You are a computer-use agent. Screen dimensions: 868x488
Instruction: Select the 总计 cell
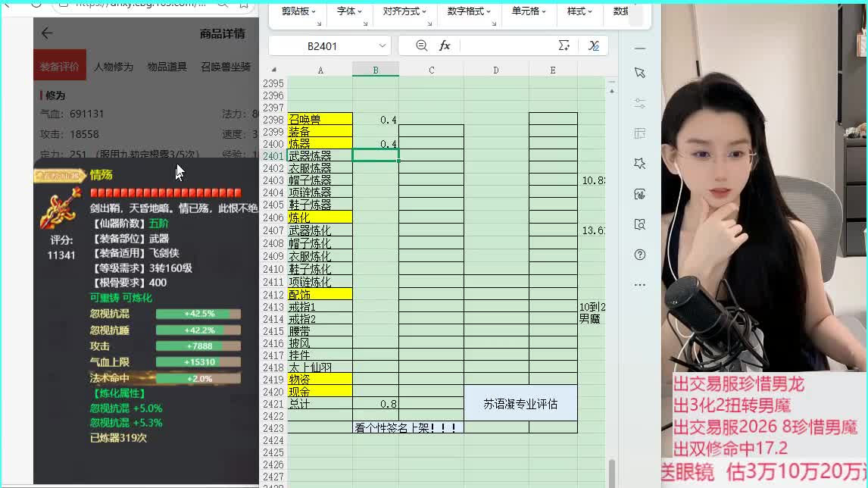point(320,404)
